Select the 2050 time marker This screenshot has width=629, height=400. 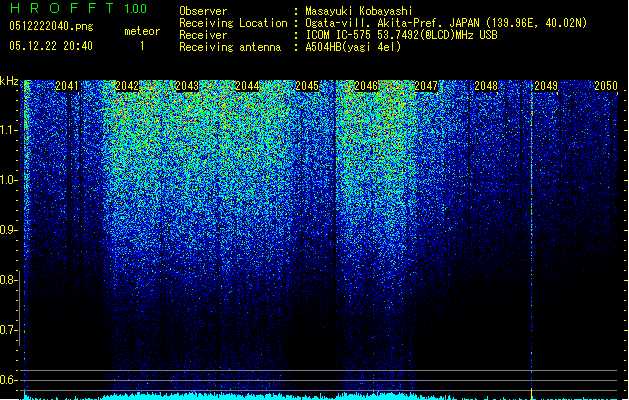coord(606,86)
